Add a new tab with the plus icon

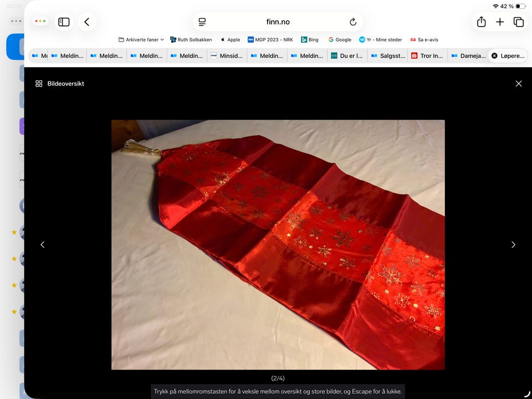coord(500,22)
